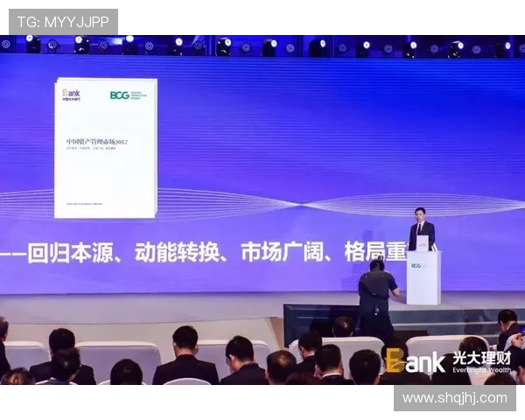
Task: Click the report title 中国资产管理市场2017
Action: 96,140
